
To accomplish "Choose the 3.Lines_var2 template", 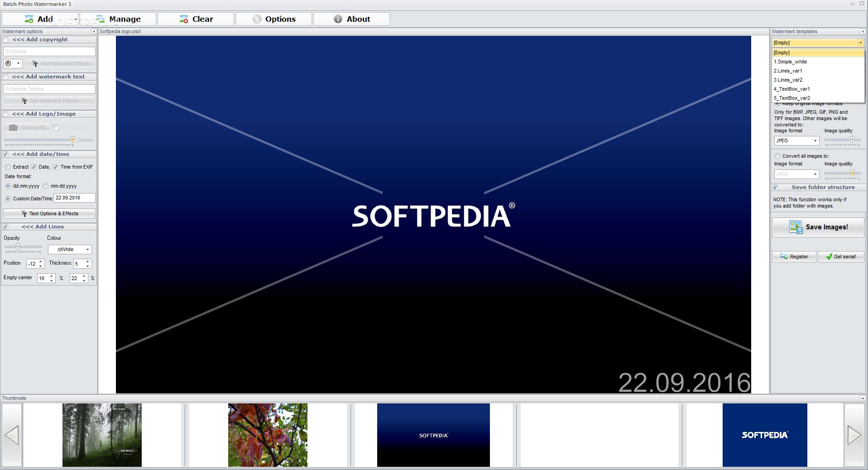I will point(818,80).
